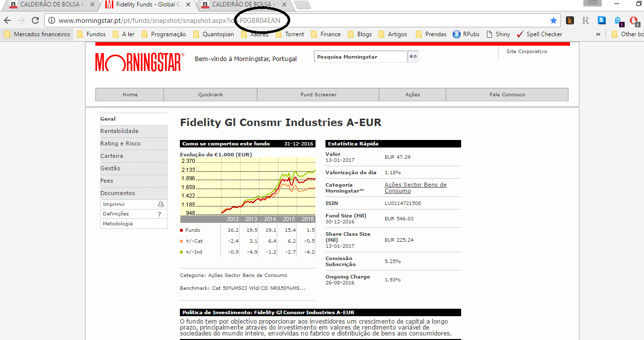Close the Fidelity Funds tab
644x340 pixels.
188,4
